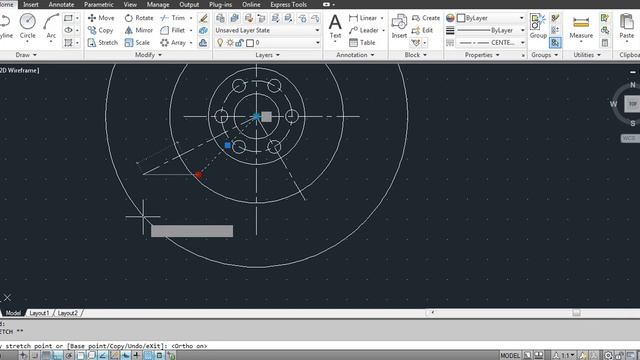Image resolution: width=640 pixels, height=360 pixels.
Task: Click the layer 0 color swatch
Action: point(250,42)
